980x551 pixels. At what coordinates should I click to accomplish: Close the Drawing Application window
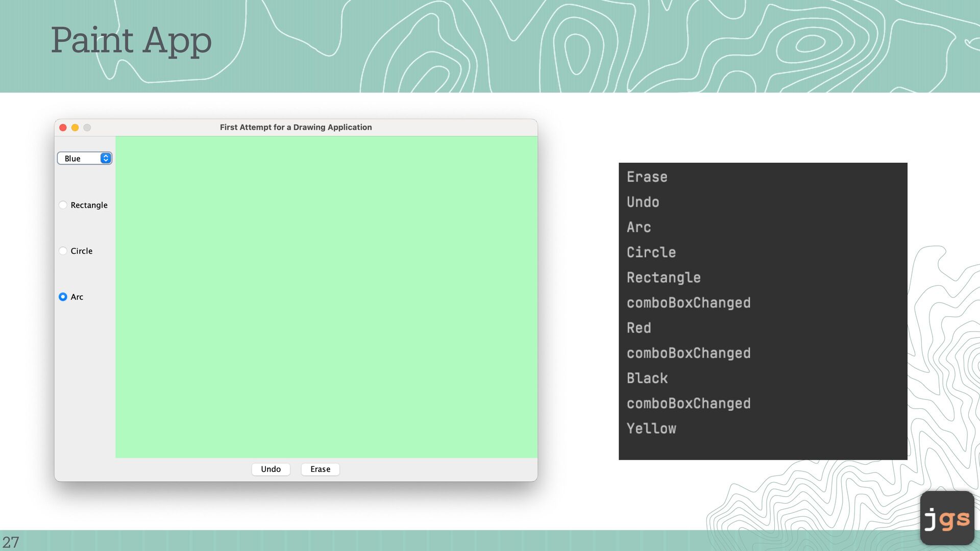click(x=63, y=128)
